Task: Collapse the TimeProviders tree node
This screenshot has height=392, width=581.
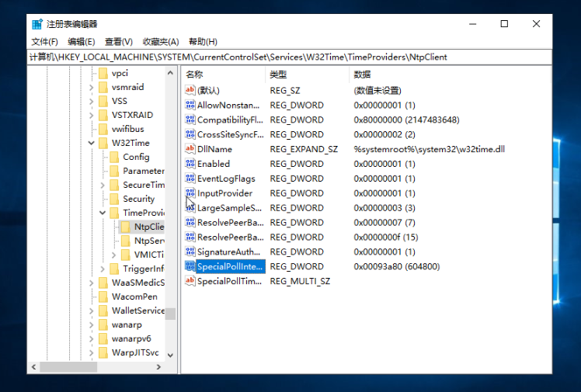Action: pyautogui.click(x=103, y=213)
